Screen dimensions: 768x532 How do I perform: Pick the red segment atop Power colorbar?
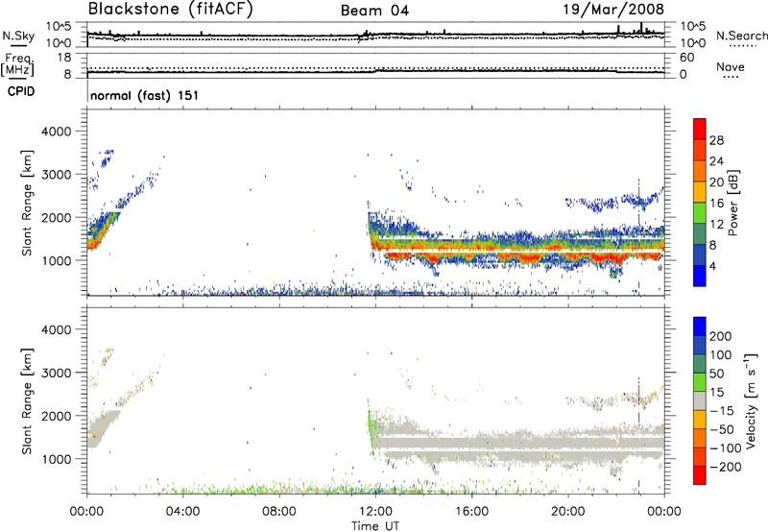point(700,129)
